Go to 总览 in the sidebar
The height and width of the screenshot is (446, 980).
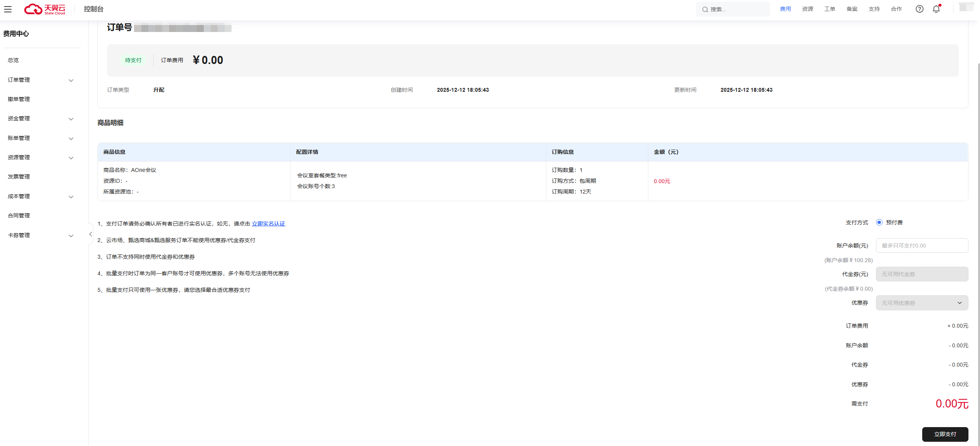(x=13, y=60)
